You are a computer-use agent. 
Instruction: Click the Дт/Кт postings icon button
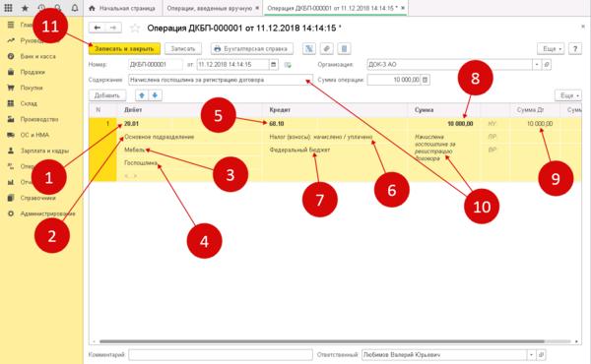tap(309, 48)
